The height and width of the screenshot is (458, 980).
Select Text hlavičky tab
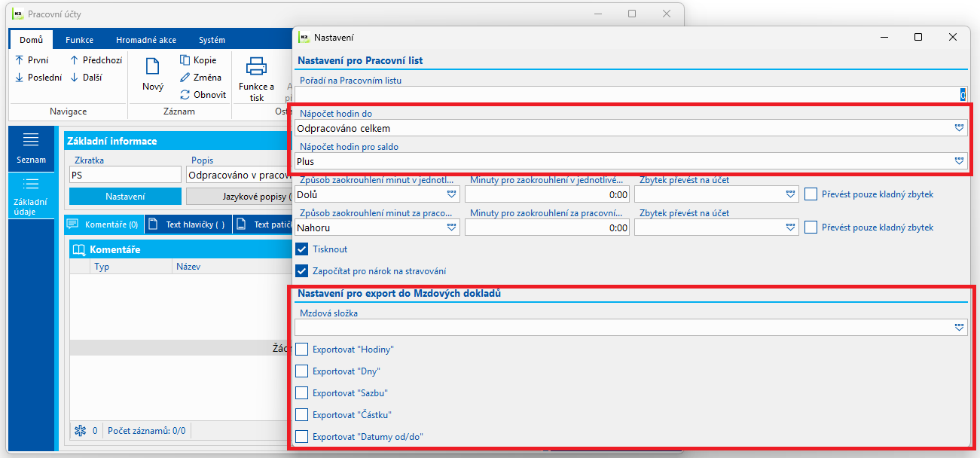click(188, 224)
